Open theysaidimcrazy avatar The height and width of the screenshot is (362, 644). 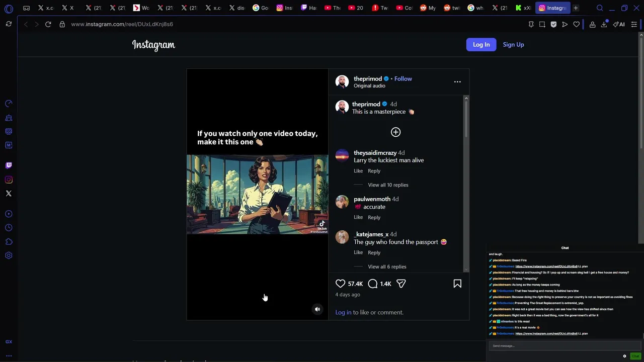(342, 155)
